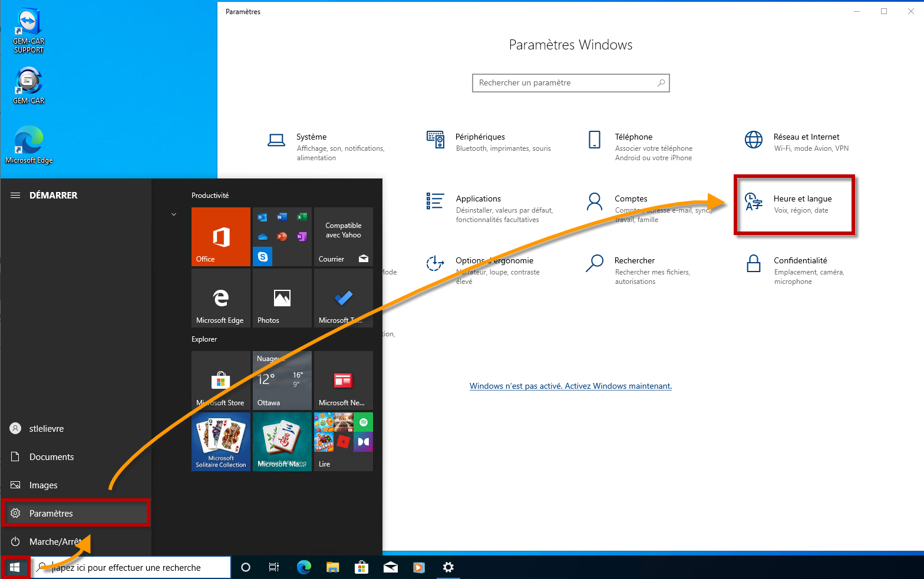Open the Ottawa weather tile
Image resolution: width=924 pixels, height=579 pixels.
(282, 381)
